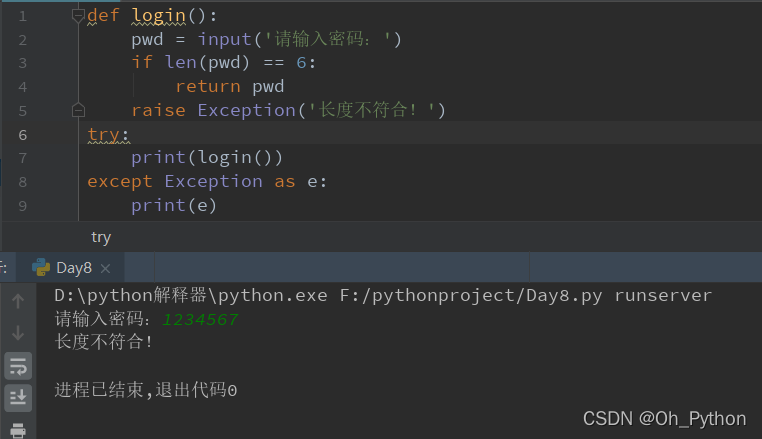762x439 pixels.
Task: Click 'return' keyword on line 4
Action: click(x=208, y=87)
